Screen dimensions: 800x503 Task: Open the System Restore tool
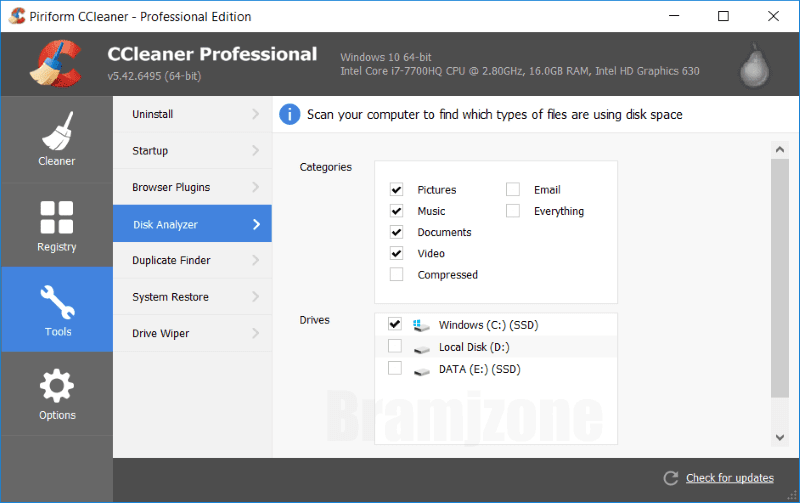[192, 297]
